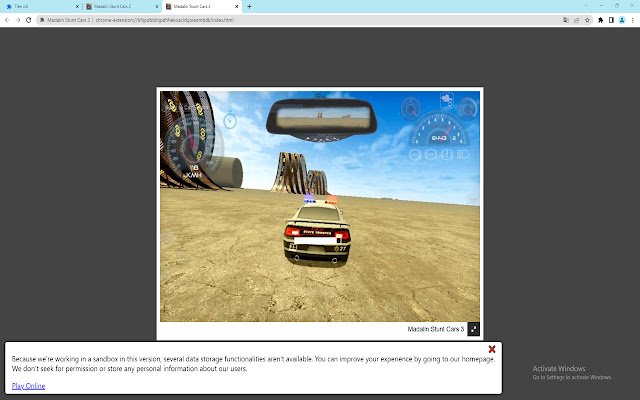Open the Chrome profile avatar
640x400 pixels.
tap(622, 20)
